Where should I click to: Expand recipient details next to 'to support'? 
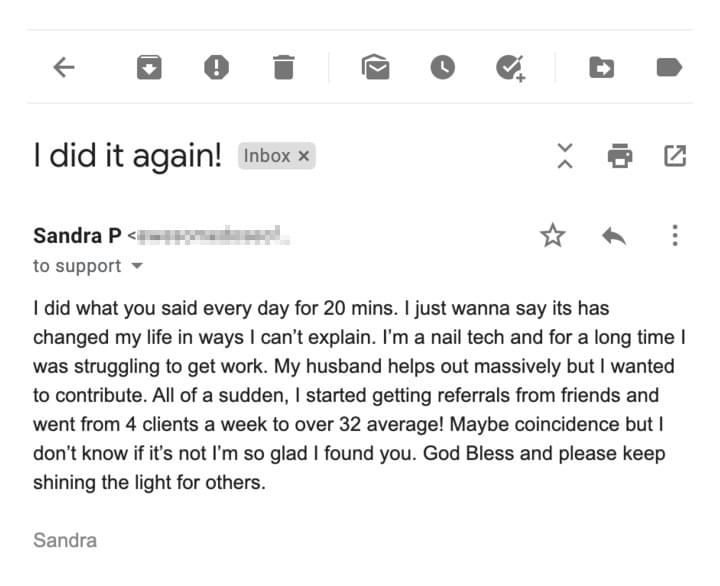tap(137, 266)
